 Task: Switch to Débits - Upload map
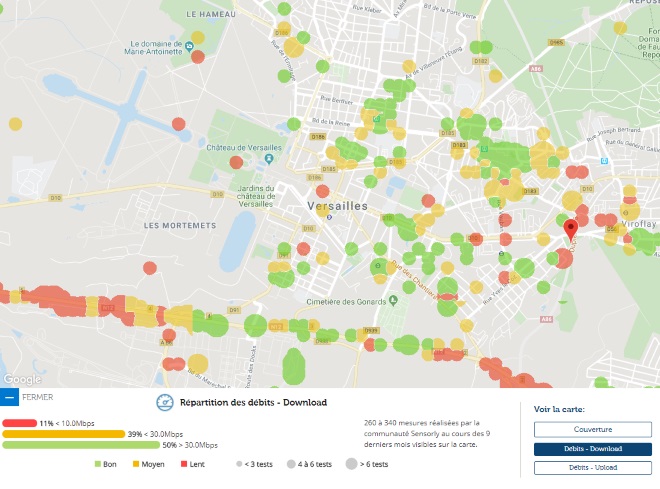(593, 468)
